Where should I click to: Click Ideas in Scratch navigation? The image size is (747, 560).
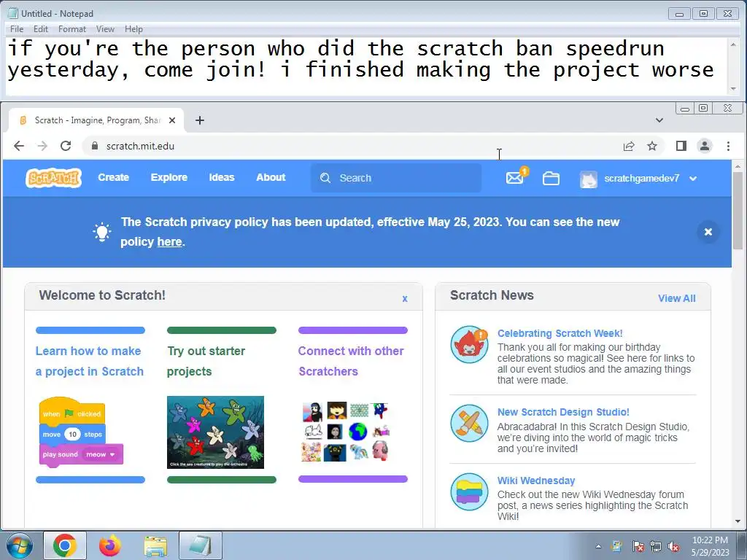pyautogui.click(x=222, y=178)
